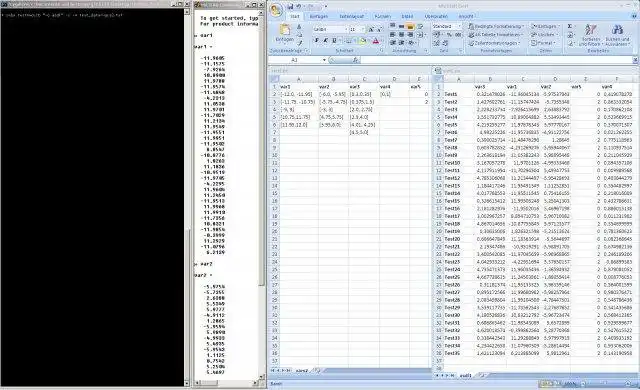This screenshot has height=390, width=640.
Task: Click into the Excel formula bar
Action: [496, 60]
